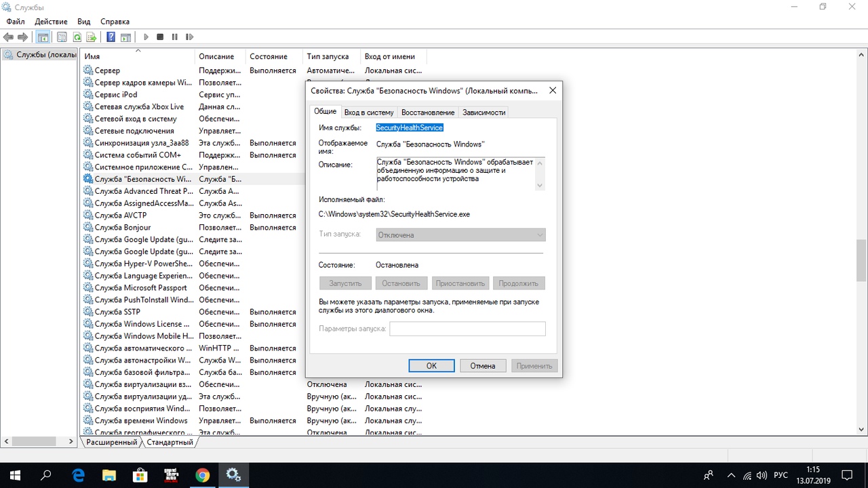
Task: Open the Справка menu
Action: [x=115, y=22]
